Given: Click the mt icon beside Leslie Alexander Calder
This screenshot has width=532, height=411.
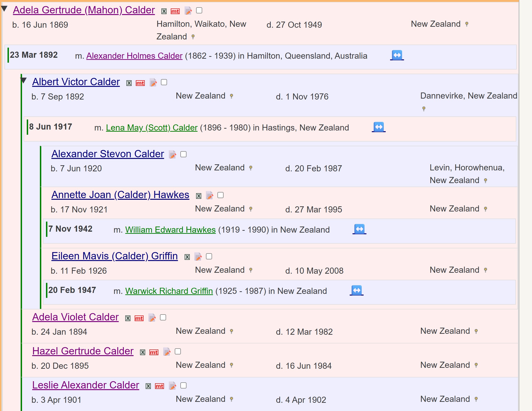Looking at the screenshot, I should coord(159,386).
